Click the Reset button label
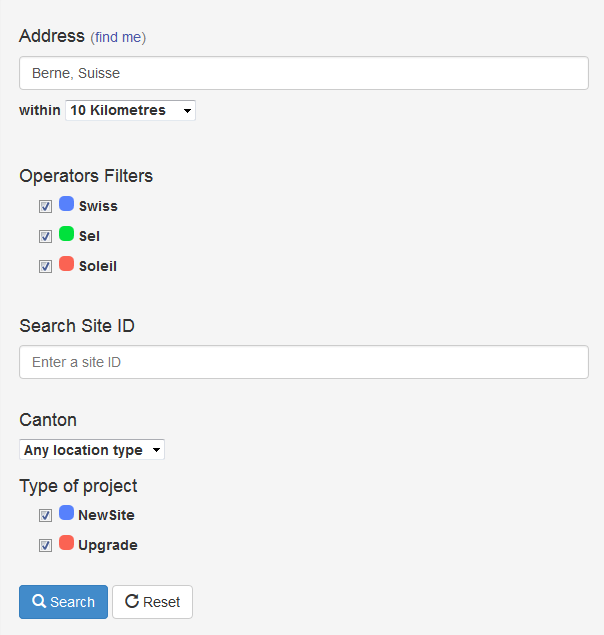The width and height of the screenshot is (604, 635). tap(161, 602)
